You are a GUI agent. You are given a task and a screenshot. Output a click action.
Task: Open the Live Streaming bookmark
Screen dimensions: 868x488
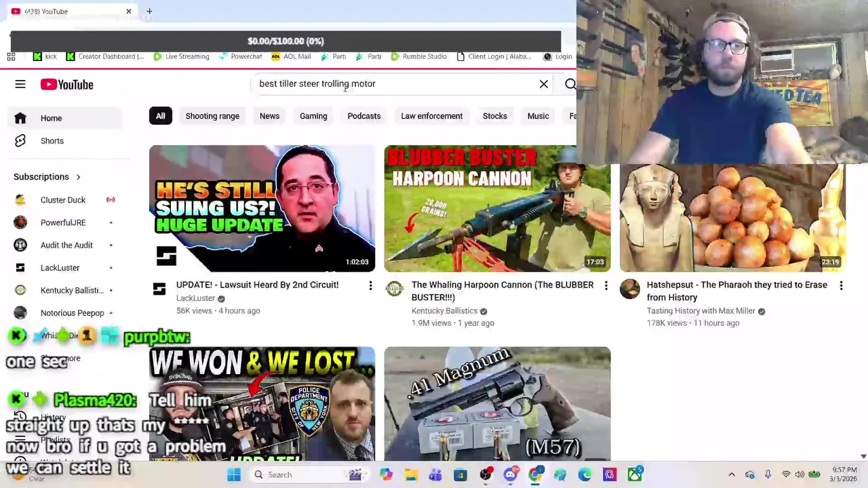(x=181, y=57)
